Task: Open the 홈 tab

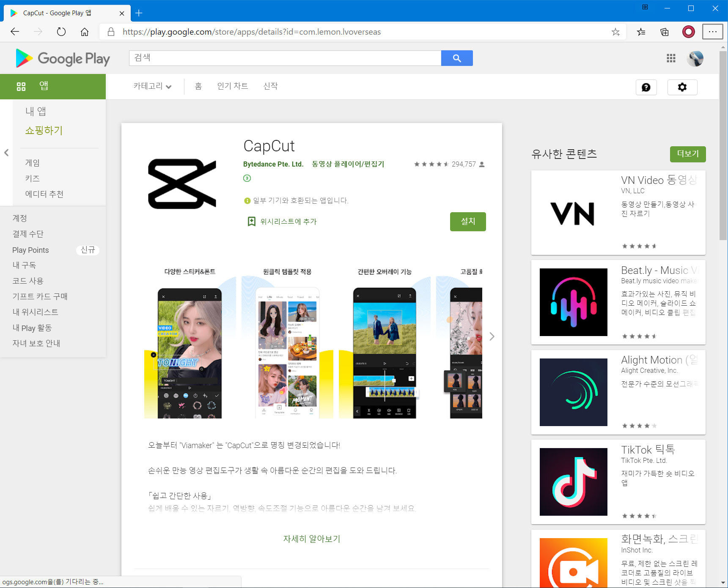Action: coord(198,86)
